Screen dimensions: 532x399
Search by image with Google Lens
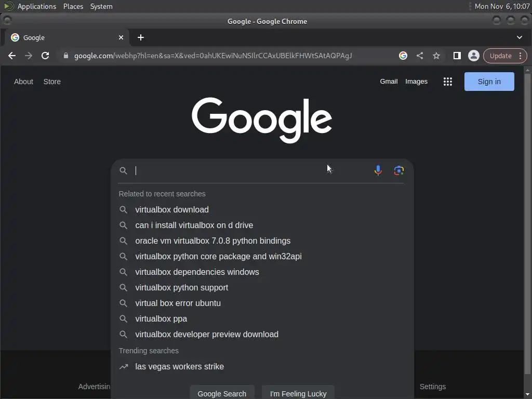(x=399, y=170)
